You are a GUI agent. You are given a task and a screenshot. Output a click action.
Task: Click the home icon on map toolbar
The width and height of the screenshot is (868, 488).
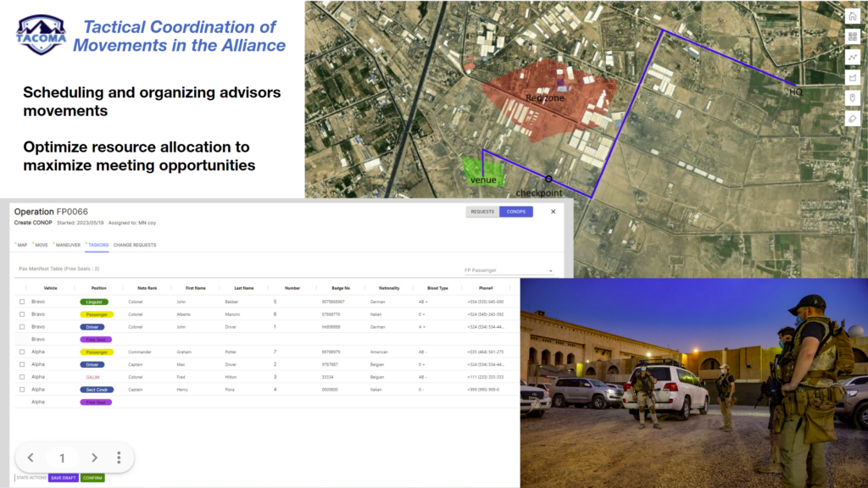tap(852, 16)
